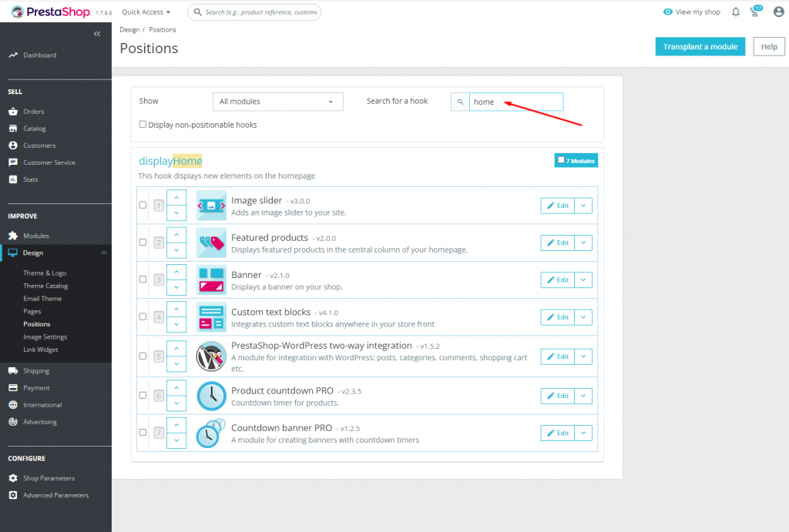Click the Transplant a module button
This screenshot has width=789, height=532.
pyautogui.click(x=700, y=46)
